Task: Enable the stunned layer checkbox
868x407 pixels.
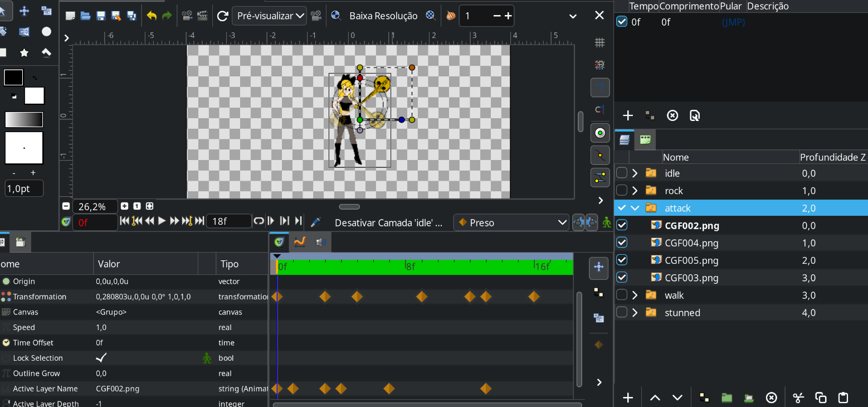Action: tap(622, 312)
